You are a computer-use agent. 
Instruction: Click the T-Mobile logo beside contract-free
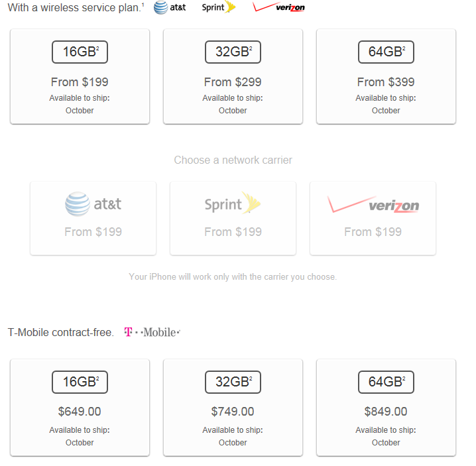pyautogui.click(x=152, y=332)
